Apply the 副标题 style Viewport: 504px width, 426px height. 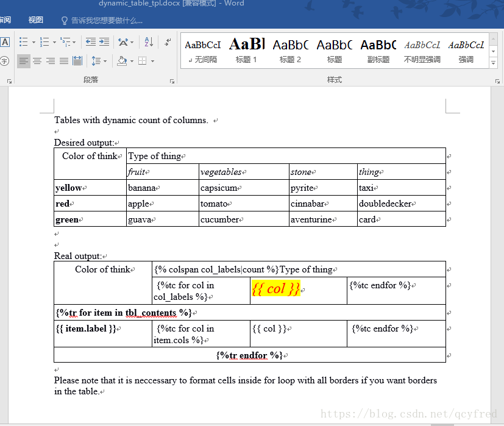click(378, 50)
